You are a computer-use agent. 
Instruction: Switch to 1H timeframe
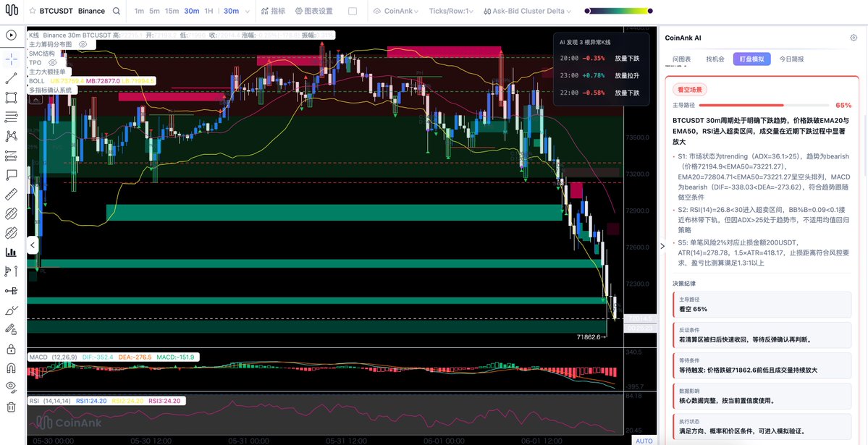point(208,11)
